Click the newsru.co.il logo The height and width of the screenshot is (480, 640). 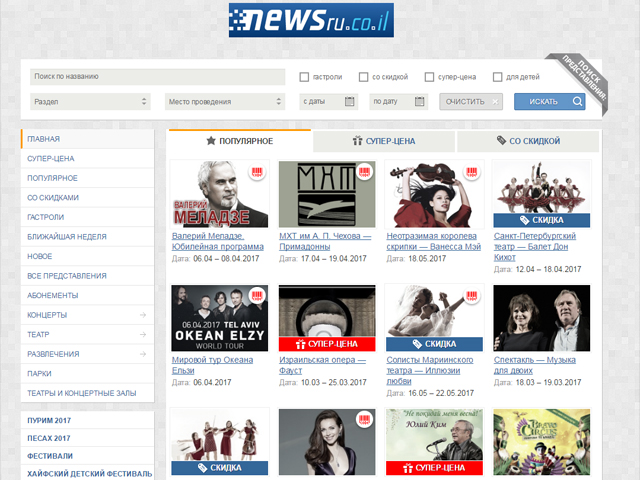tap(311, 20)
